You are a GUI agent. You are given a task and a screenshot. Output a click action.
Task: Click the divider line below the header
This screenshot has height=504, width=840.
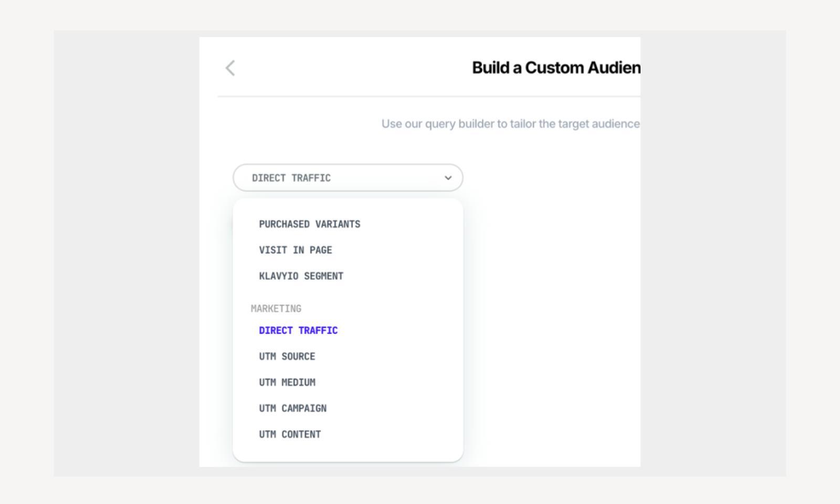[428, 97]
